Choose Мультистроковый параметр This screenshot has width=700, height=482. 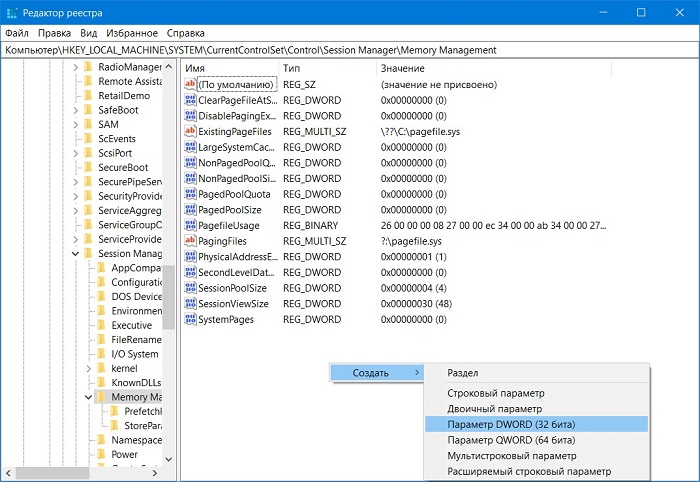click(537, 455)
